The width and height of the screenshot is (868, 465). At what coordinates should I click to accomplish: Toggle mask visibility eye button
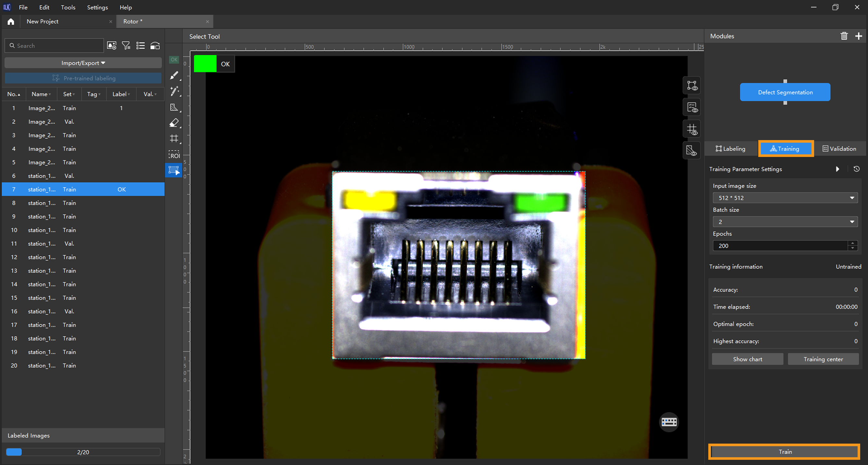[x=691, y=150]
